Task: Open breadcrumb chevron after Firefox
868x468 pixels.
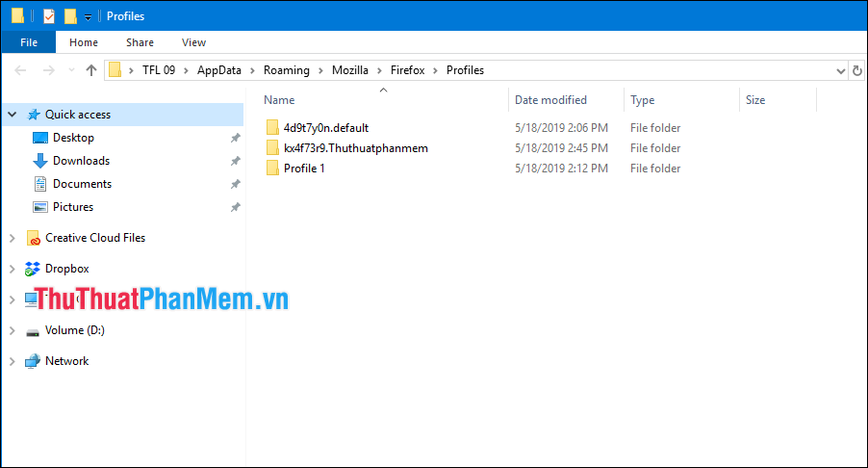Action: [436, 71]
